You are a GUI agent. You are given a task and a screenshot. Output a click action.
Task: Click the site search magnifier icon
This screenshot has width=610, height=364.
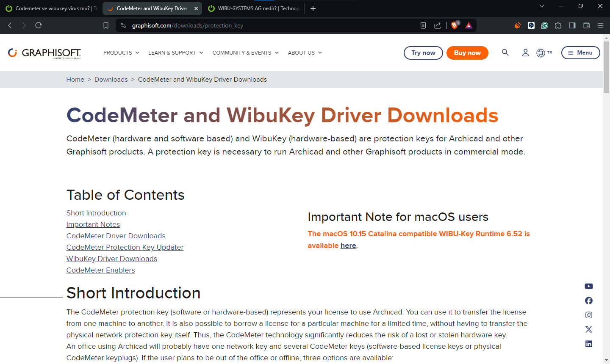click(x=505, y=52)
